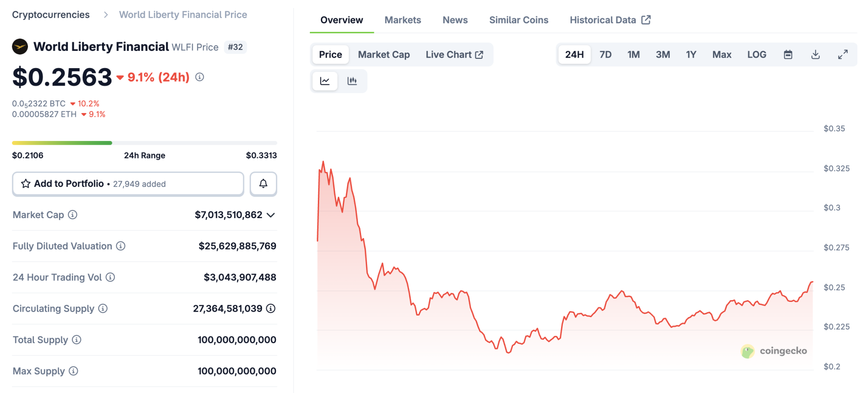Select the Max time range

pyautogui.click(x=722, y=55)
